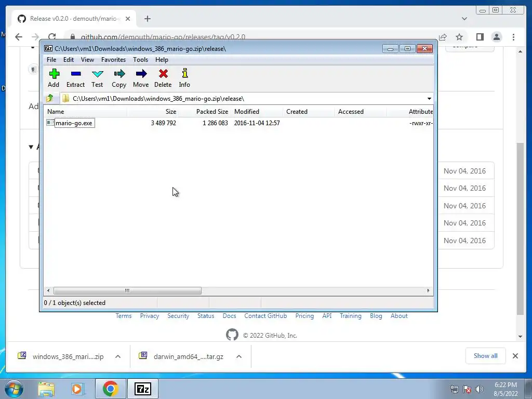Click the horizontal scroll right arrow
532x399 pixels.
pyautogui.click(x=428, y=291)
